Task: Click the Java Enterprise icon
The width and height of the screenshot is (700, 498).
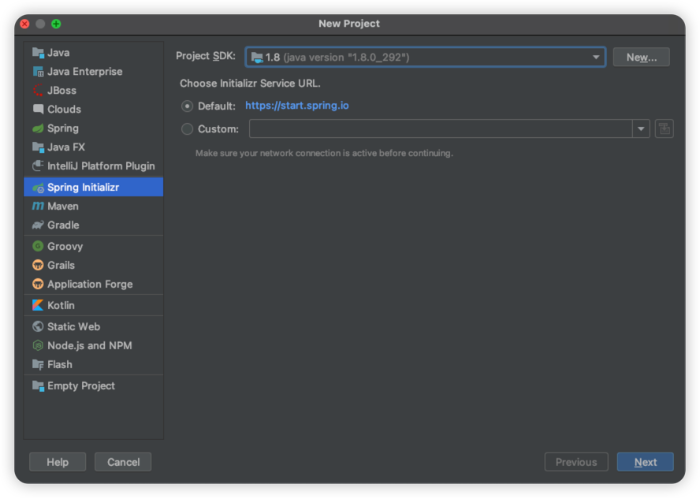Action: (38, 71)
